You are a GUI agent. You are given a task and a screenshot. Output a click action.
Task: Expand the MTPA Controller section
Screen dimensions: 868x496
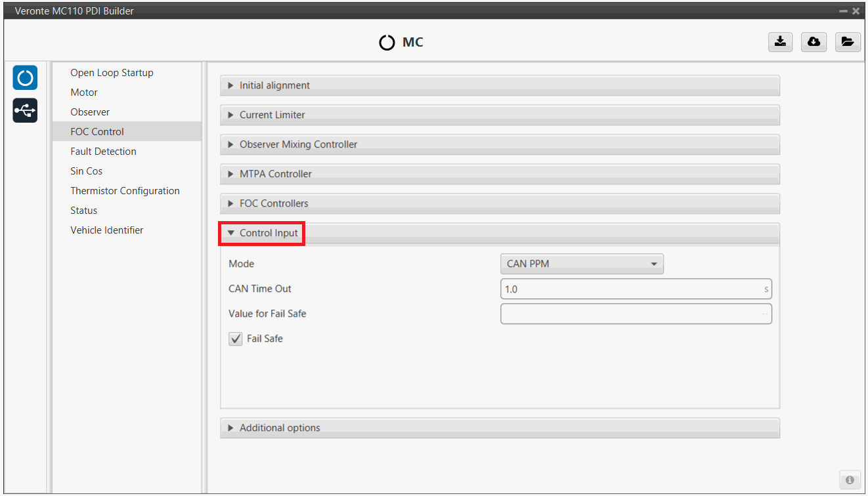point(275,174)
